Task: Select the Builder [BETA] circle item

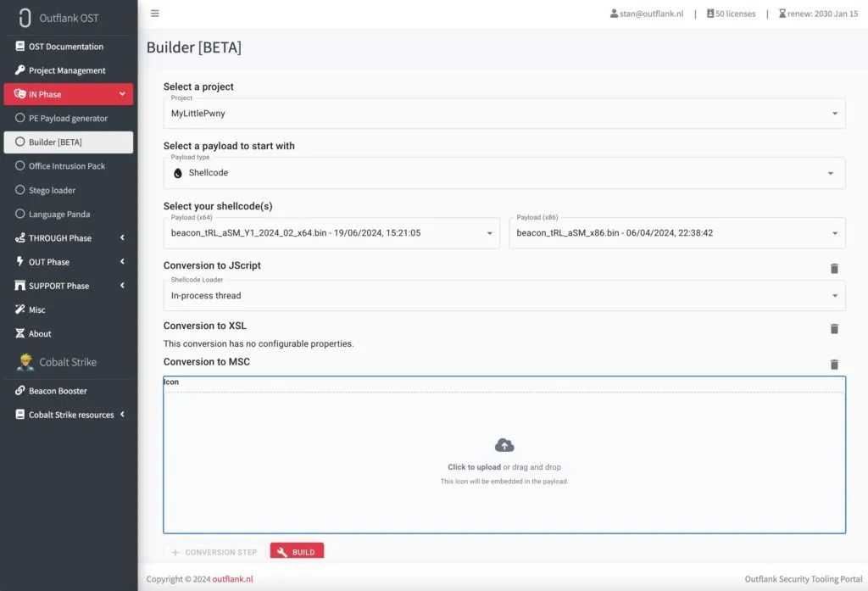Action: pos(20,142)
